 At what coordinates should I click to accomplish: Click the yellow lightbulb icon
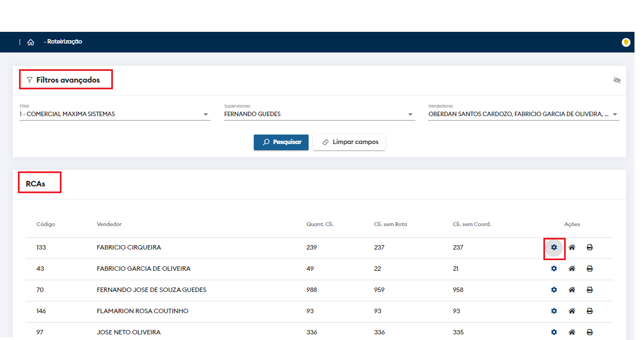click(x=626, y=42)
